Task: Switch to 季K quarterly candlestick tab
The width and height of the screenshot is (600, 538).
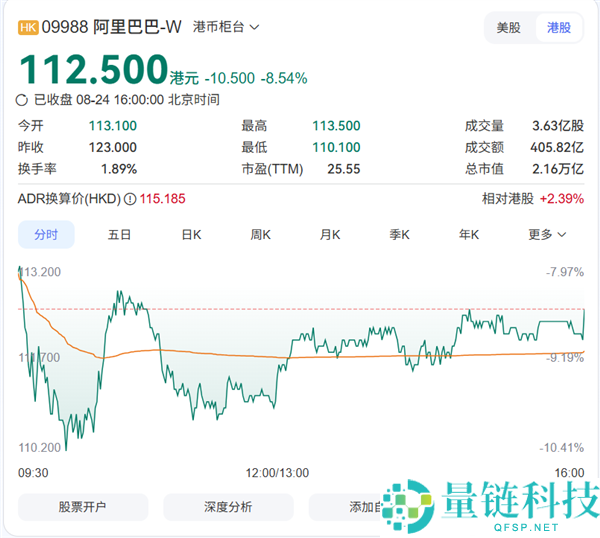Action: pyautogui.click(x=399, y=235)
